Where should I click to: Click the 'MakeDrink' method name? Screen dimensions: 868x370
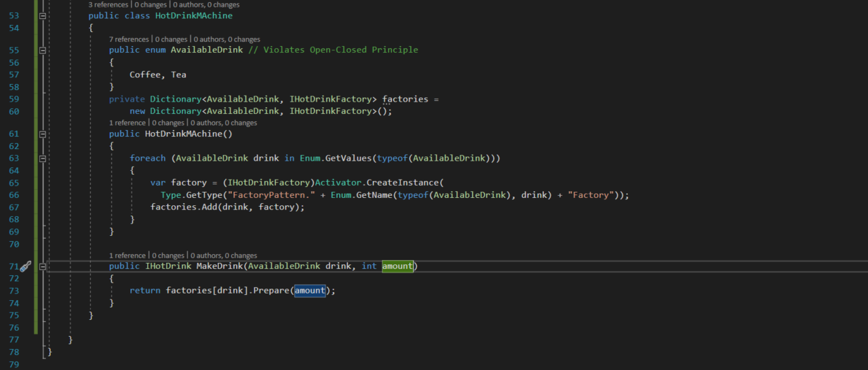[220, 266]
